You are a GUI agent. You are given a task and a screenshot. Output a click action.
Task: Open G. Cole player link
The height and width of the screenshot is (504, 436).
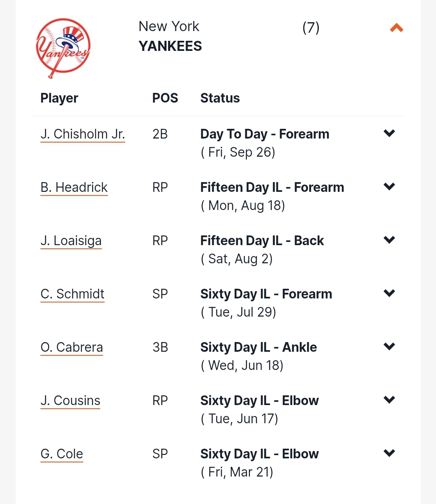click(62, 454)
